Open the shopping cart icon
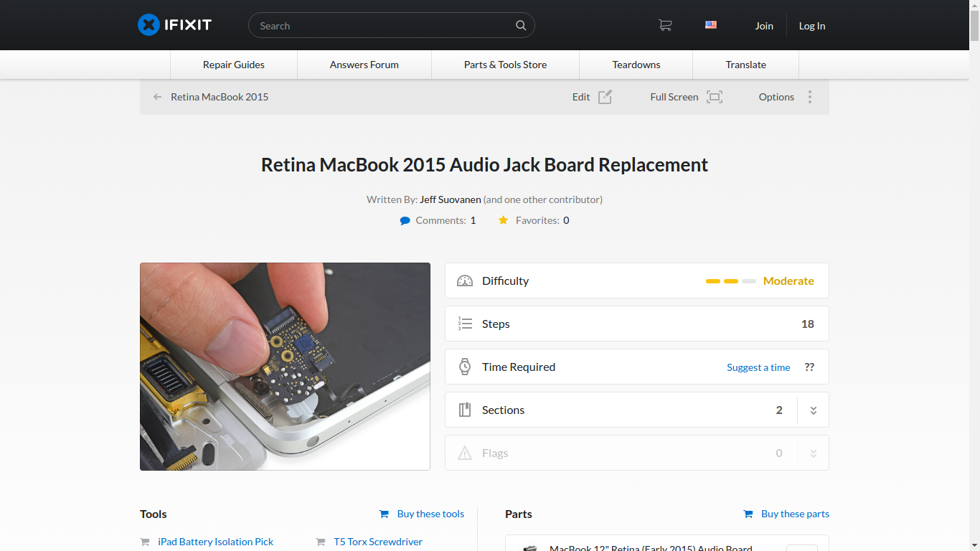The image size is (980, 551). [665, 25]
